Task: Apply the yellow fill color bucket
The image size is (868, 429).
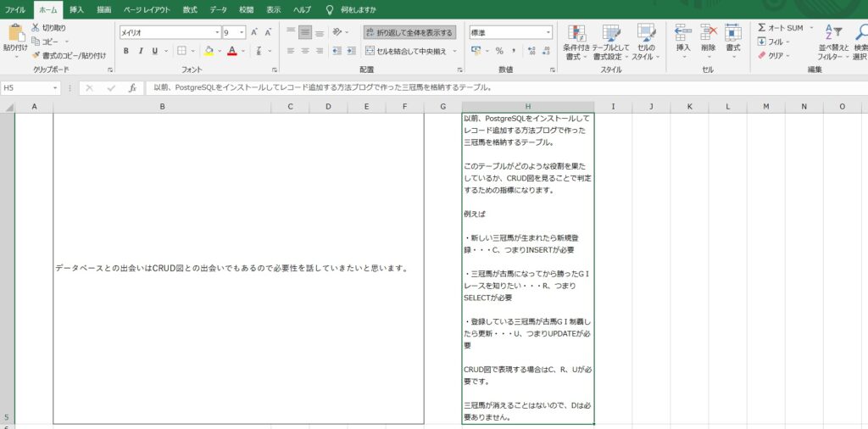Action: click(209, 51)
